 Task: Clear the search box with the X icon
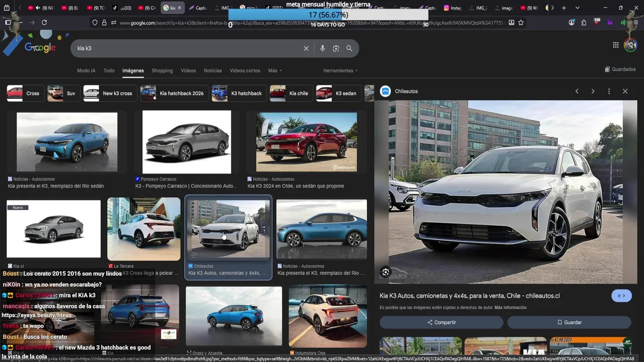pyautogui.click(x=306, y=48)
